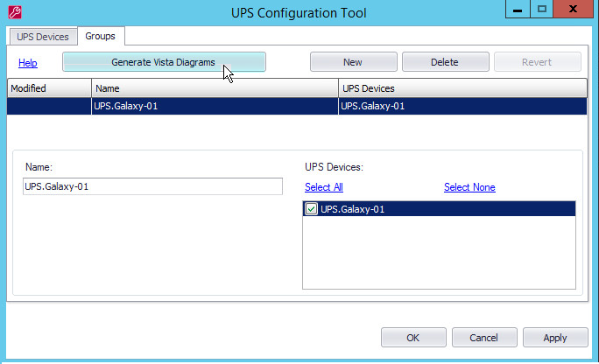Image resolution: width=599 pixels, height=364 pixels.
Task: Click Select All devices link
Action: pyautogui.click(x=324, y=187)
